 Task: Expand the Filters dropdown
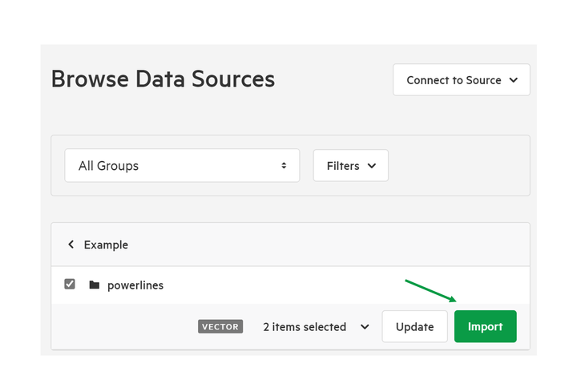351,166
